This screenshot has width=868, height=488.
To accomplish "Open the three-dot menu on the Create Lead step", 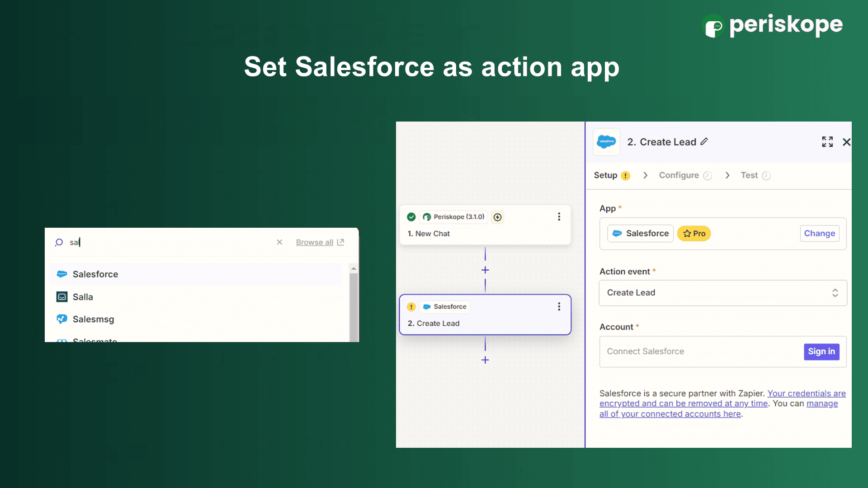I will pyautogui.click(x=559, y=307).
